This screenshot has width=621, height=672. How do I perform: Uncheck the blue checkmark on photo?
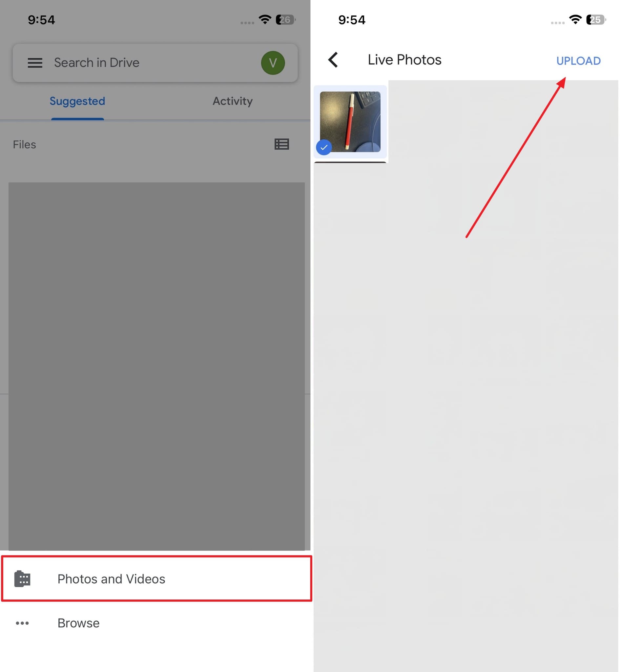click(x=324, y=147)
